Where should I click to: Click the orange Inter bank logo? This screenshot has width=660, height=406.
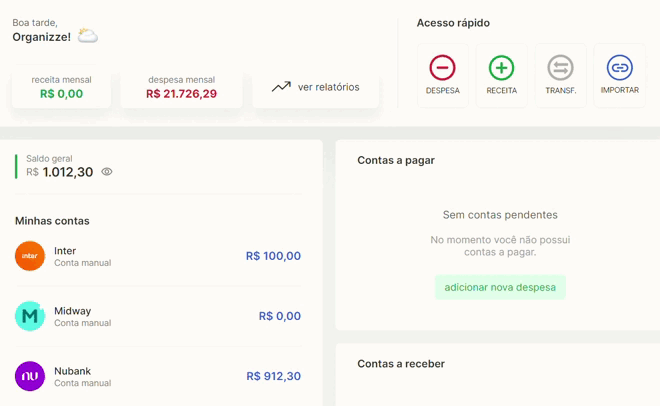point(30,256)
